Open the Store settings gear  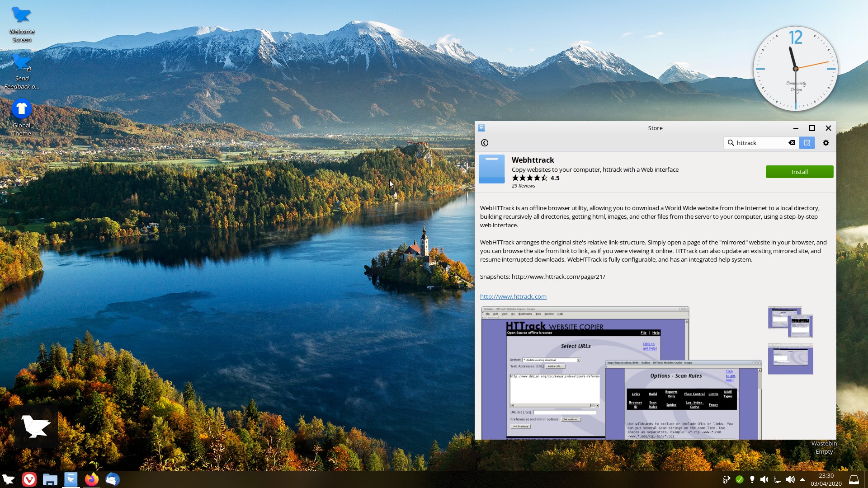826,143
